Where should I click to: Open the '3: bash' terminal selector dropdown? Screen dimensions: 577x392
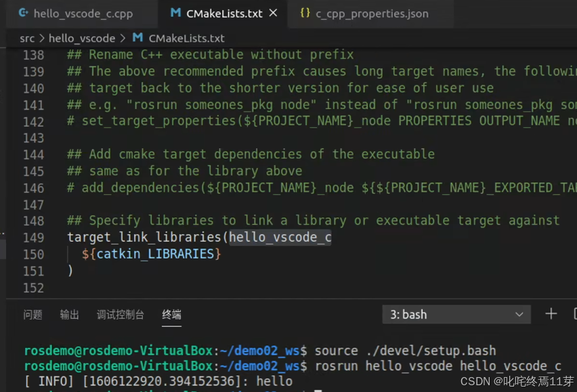456,314
